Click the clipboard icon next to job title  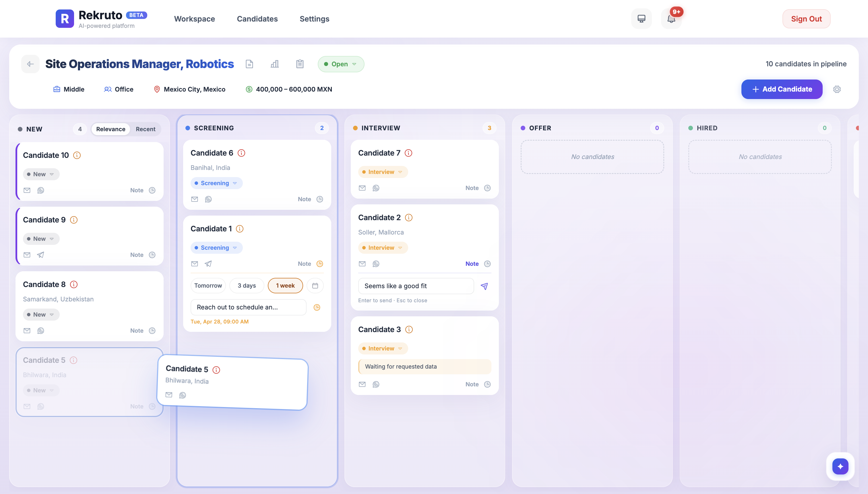click(299, 64)
